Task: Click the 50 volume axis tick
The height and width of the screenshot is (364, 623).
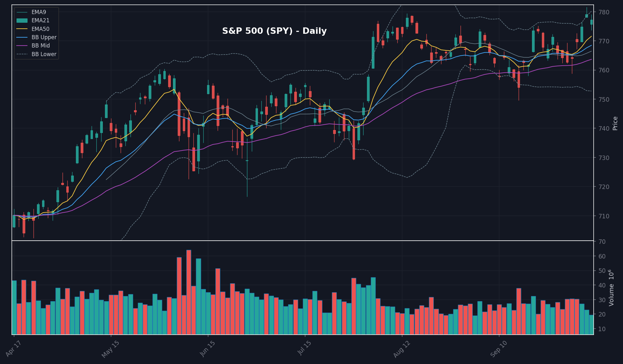Action: click(x=602, y=271)
